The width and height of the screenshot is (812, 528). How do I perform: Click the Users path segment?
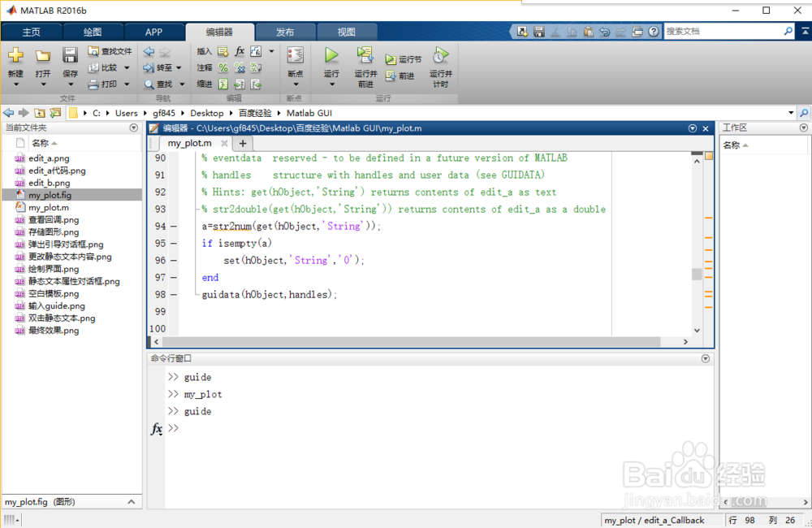click(127, 113)
